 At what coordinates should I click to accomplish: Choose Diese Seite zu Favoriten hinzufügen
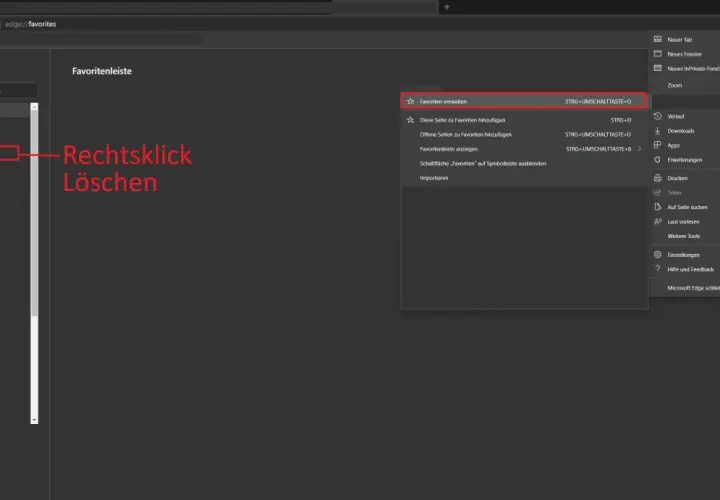pos(523,120)
